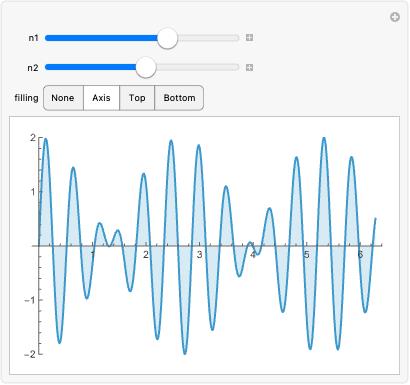The width and height of the screenshot is (410, 385).
Task: Open the panel options plus icon
Action: [395, 17]
